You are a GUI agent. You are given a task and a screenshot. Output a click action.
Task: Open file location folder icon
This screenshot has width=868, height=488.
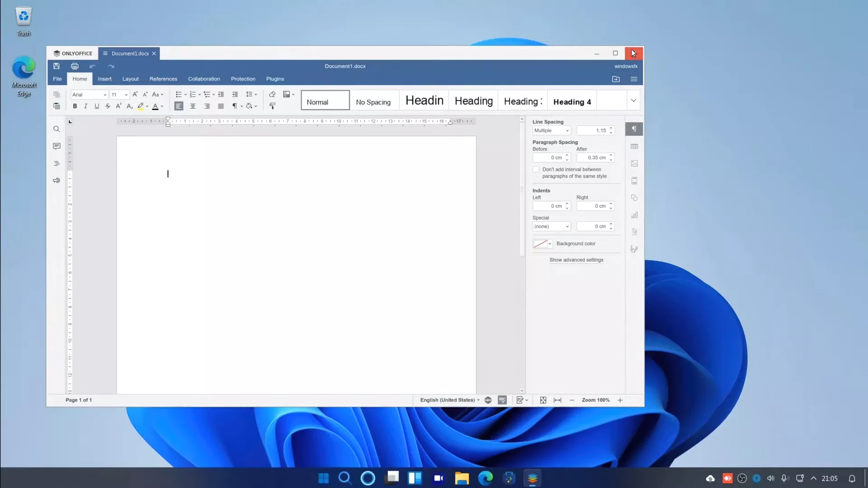pyautogui.click(x=616, y=79)
